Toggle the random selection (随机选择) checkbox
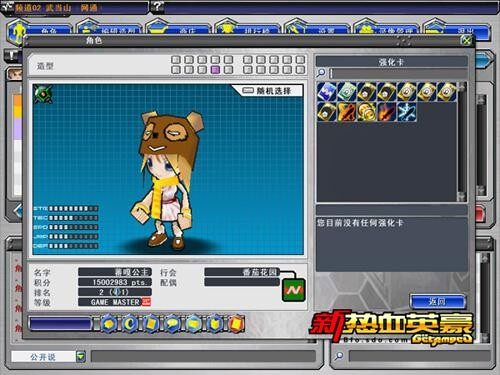Image resolution: width=500 pixels, height=375 pixels. click(x=248, y=90)
